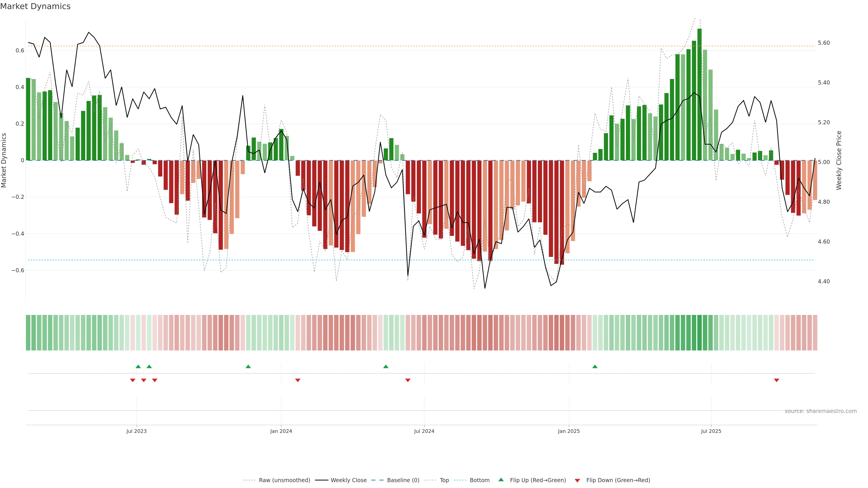Click darkest green cell in heatmap strip
This screenshot has height=488, width=868.
pos(700,332)
